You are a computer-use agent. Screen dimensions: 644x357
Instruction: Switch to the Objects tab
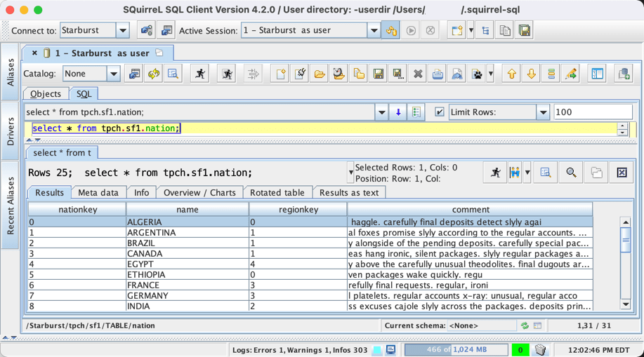click(46, 94)
